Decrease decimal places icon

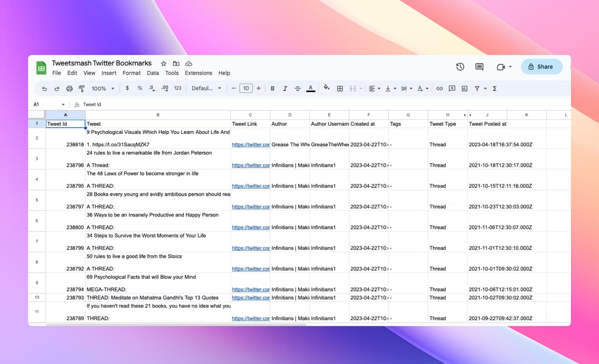click(x=152, y=88)
